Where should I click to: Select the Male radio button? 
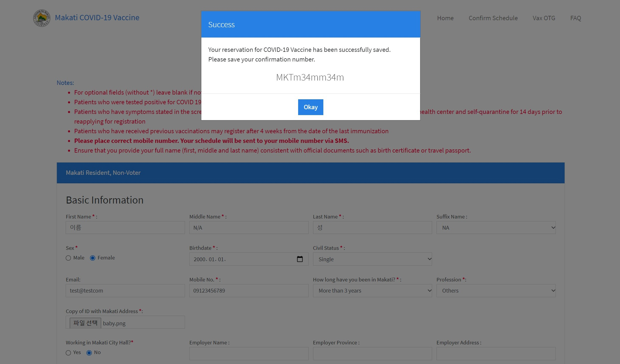[x=68, y=258]
